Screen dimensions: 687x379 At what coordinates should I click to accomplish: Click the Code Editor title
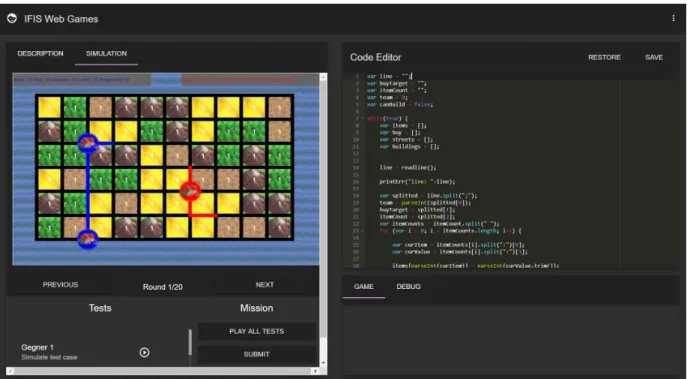[375, 57]
